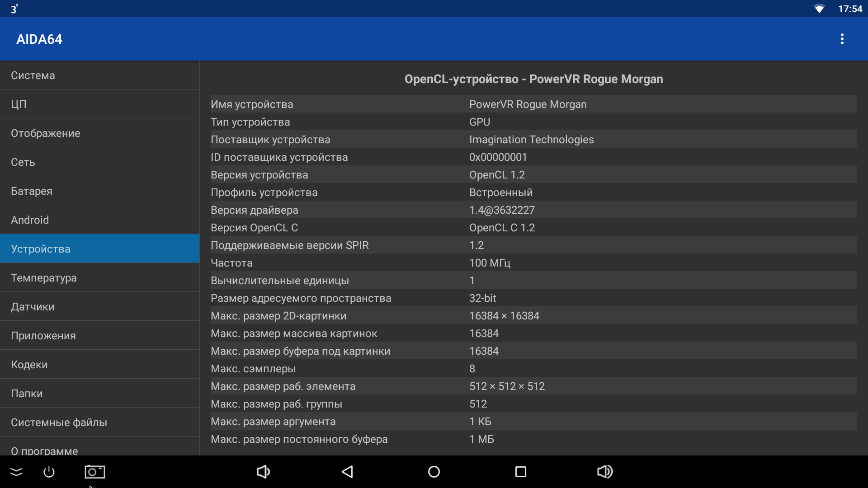Click the Имя устройства row
The width and height of the screenshot is (868, 488).
point(533,104)
